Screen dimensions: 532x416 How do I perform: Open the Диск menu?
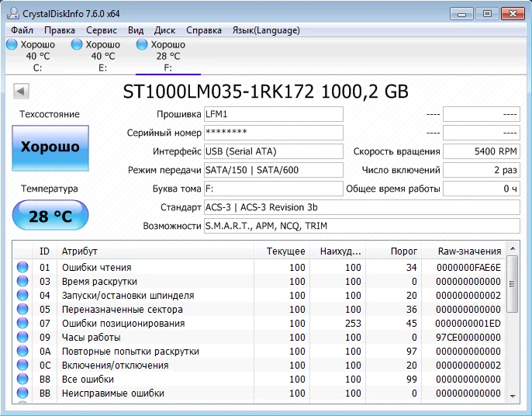[x=164, y=30]
